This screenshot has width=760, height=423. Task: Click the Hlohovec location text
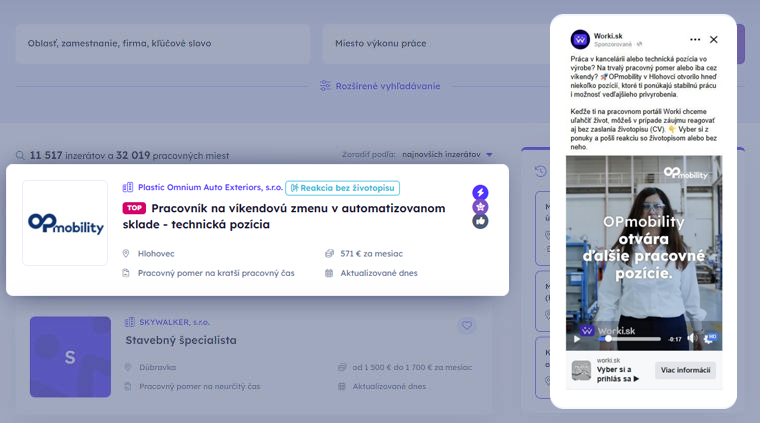pos(156,253)
